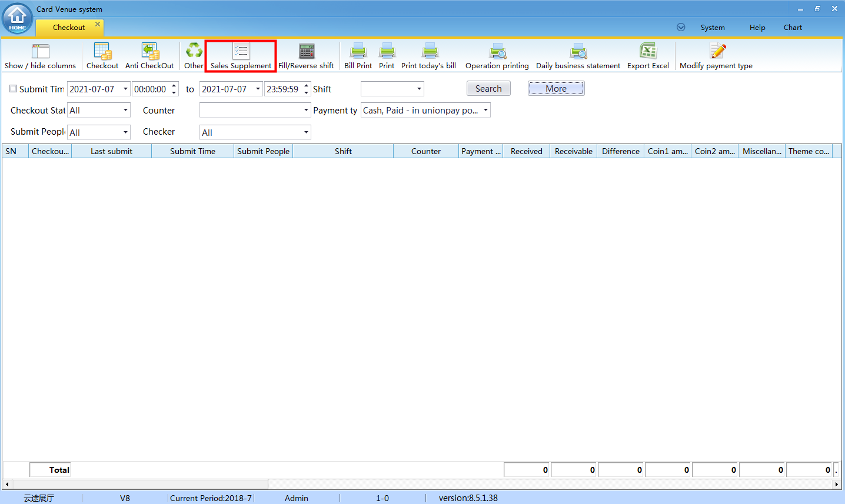
Task: Open Daily business statement
Action: [x=578, y=56]
